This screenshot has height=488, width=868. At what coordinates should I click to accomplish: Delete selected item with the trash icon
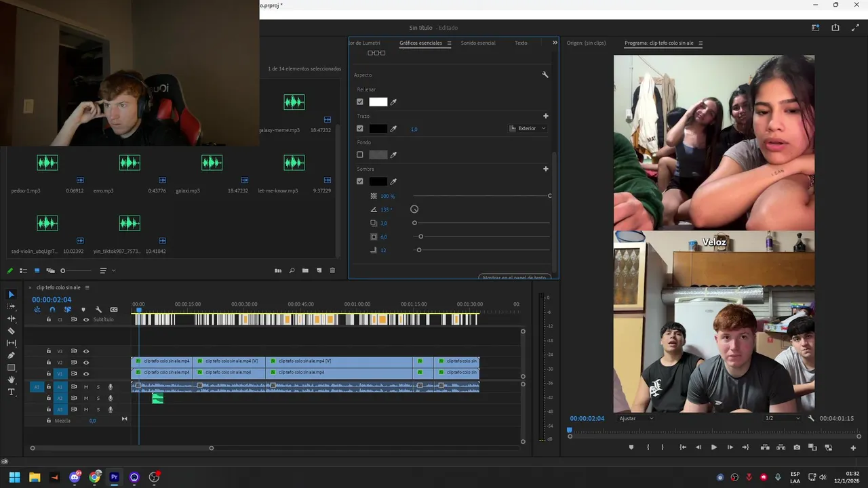(x=332, y=270)
